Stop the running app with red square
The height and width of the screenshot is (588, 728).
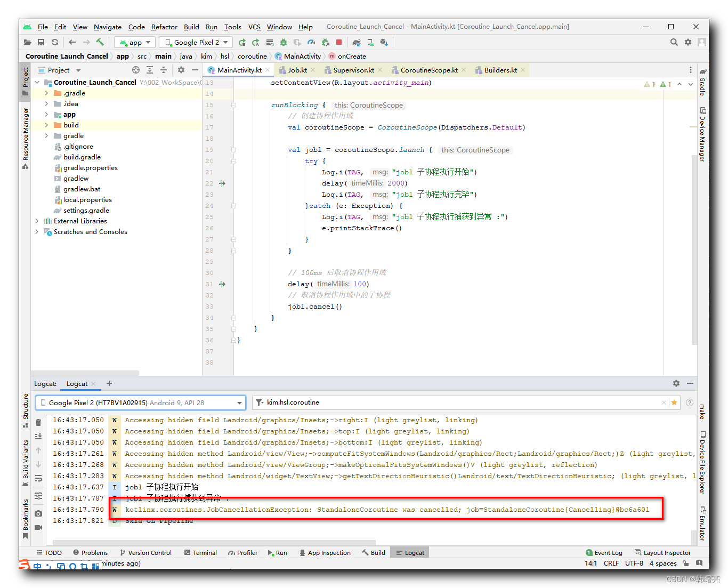339,42
